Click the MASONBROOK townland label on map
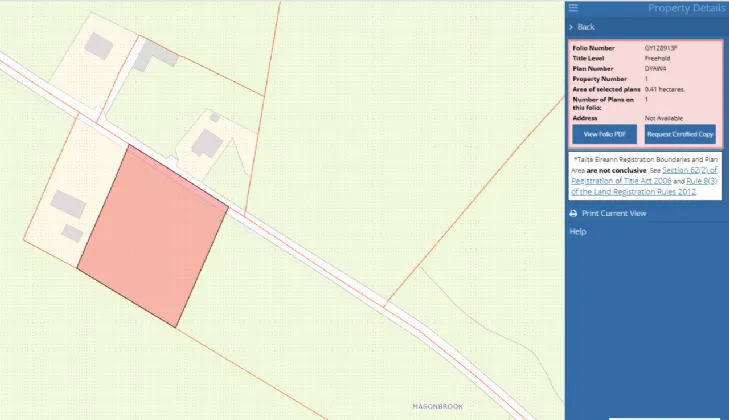This screenshot has width=729, height=420. (x=439, y=406)
